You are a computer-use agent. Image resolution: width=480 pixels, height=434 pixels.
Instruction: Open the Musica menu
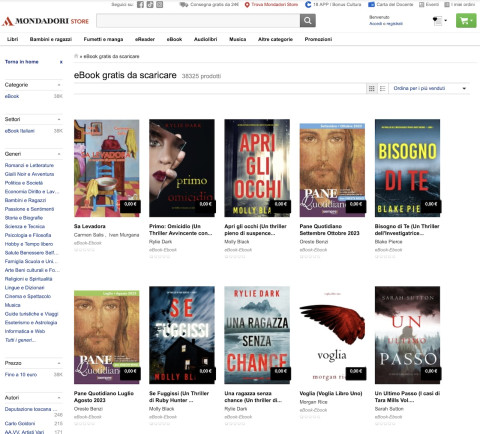tap(238, 39)
